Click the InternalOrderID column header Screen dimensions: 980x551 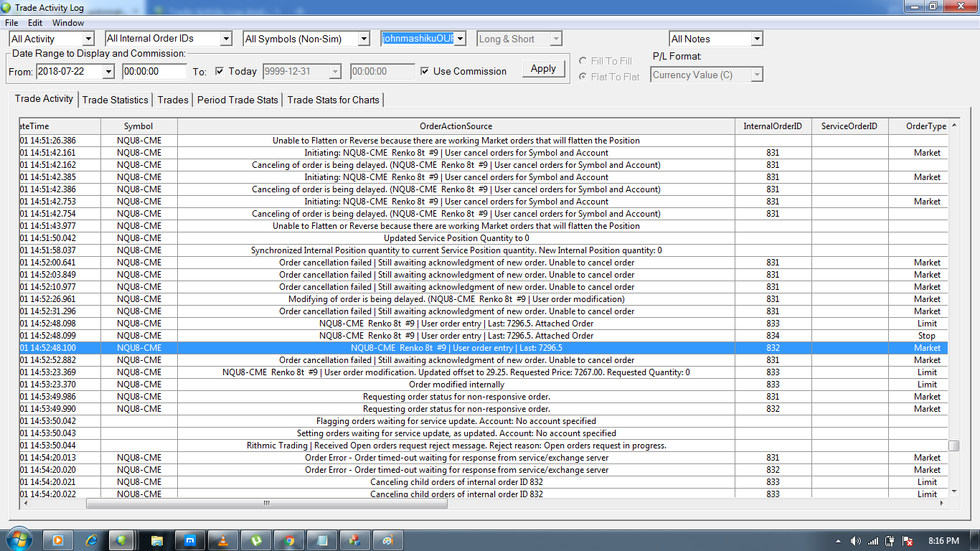(773, 126)
